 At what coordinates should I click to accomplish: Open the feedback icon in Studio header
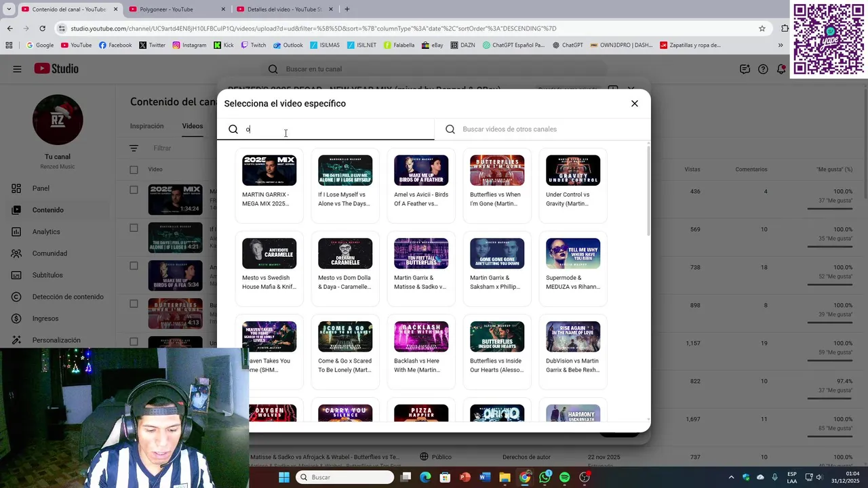(x=745, y=69)
